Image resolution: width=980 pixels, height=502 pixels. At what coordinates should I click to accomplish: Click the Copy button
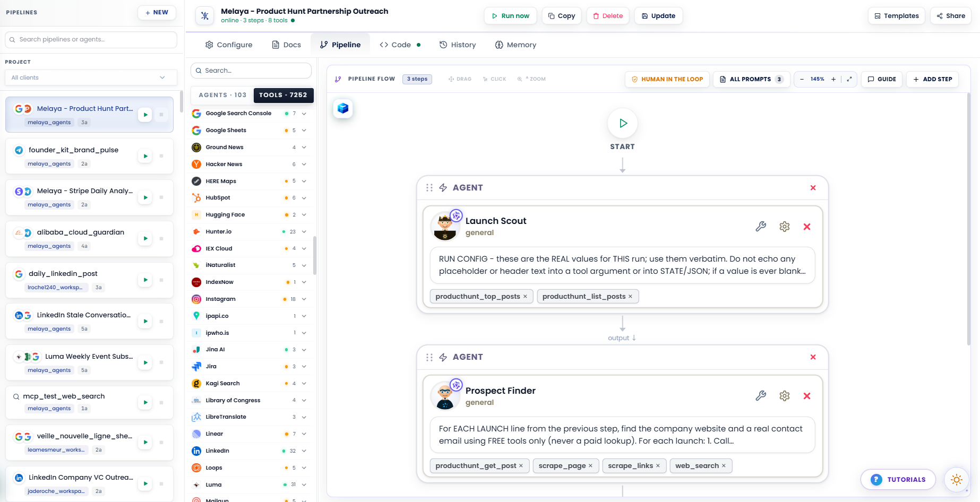(562, 16)
